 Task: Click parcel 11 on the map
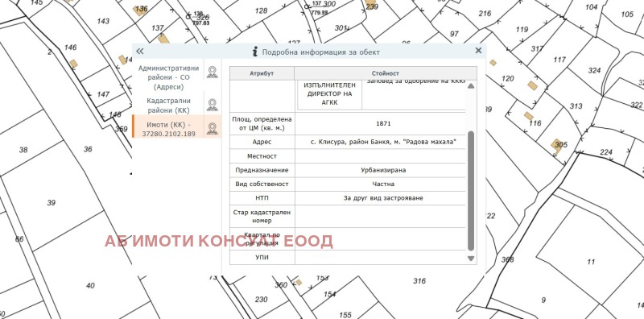[591, 262]
